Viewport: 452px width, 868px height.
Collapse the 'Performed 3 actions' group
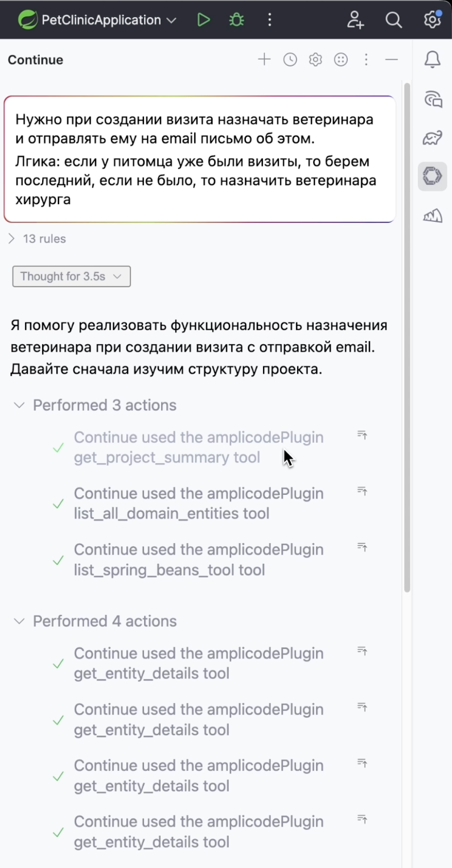point(18,404)
